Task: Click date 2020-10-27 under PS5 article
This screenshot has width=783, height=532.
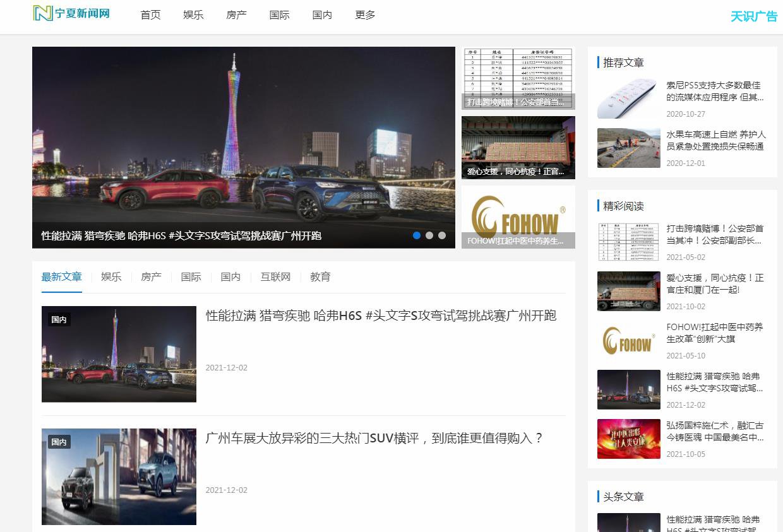Action: pyautogui.click(x=686, y=114)
